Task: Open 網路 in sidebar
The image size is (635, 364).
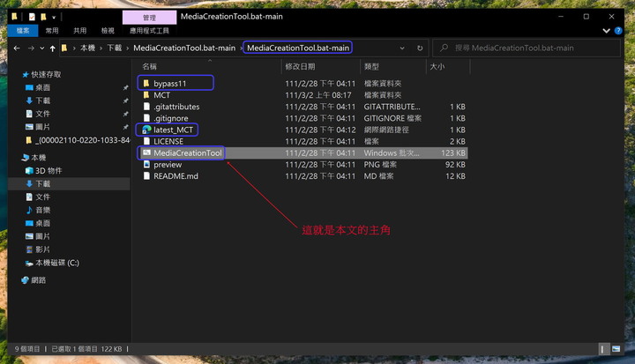Action: click(34, 280)
